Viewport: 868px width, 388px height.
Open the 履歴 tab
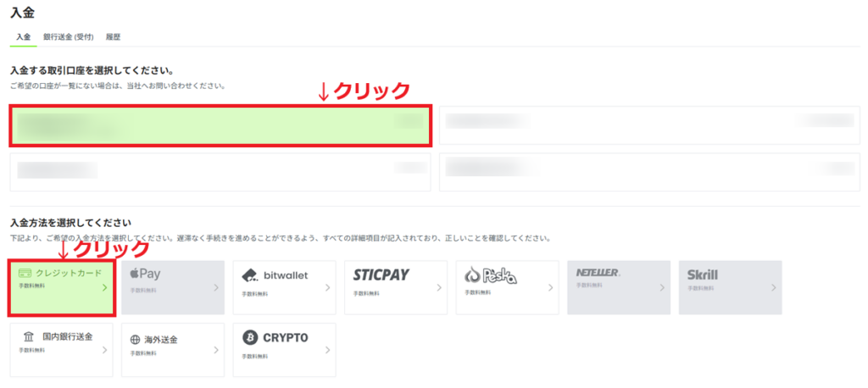pos(113,37)
